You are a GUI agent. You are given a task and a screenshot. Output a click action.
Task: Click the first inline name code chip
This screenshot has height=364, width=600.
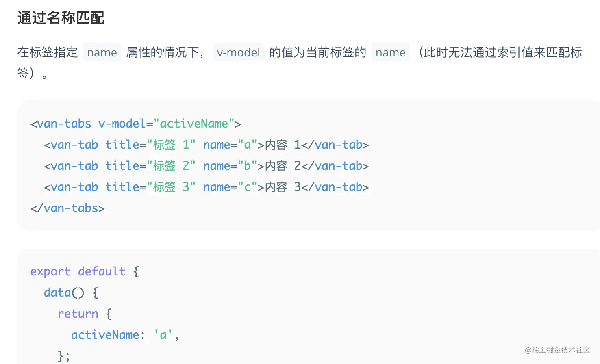click(x=102, y=52)
